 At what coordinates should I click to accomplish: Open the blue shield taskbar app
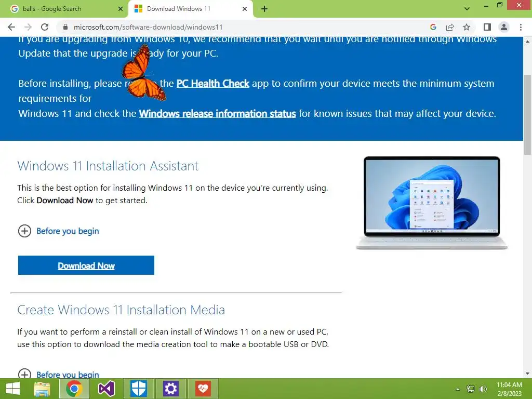coord(138,389)
